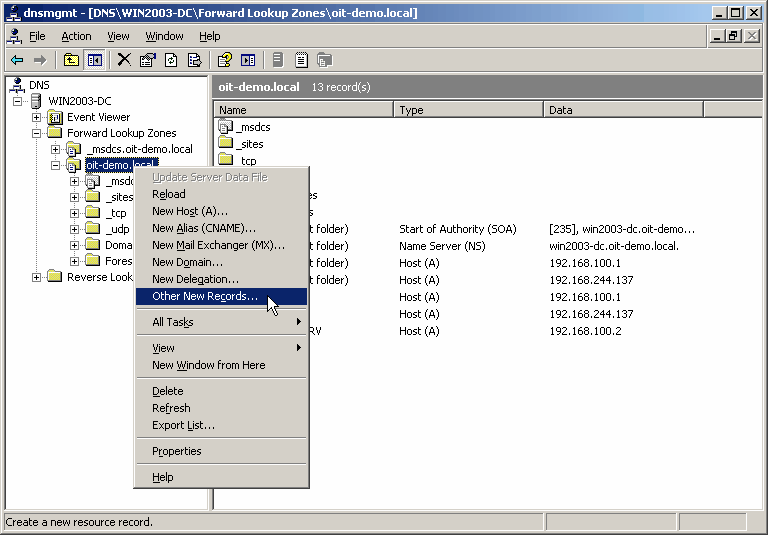Select the _msdcs folder in records list
This screenshot has height=535, width=768.
pyautogui.click(x=252, y=127)
